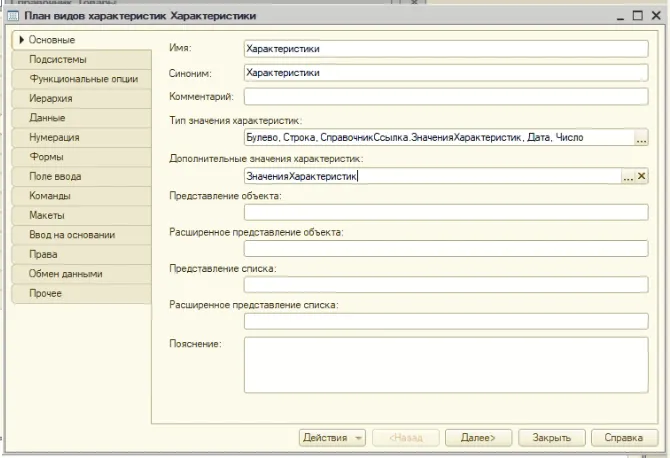The width and height of the screenshot is (670, 458).
Task: Click inside the Пояснение text area
Action: 446,365
